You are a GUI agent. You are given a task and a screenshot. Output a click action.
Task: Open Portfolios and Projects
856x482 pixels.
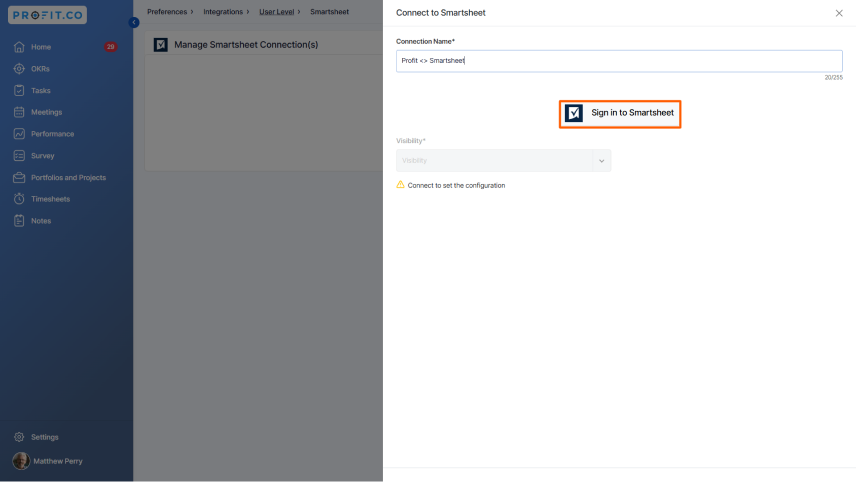click(68, 177)
